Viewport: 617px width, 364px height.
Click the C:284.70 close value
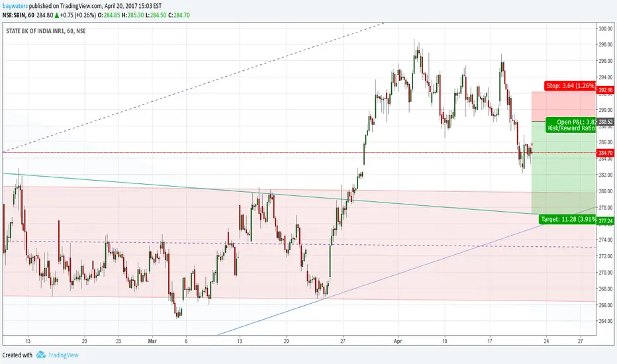click(179, 15)
